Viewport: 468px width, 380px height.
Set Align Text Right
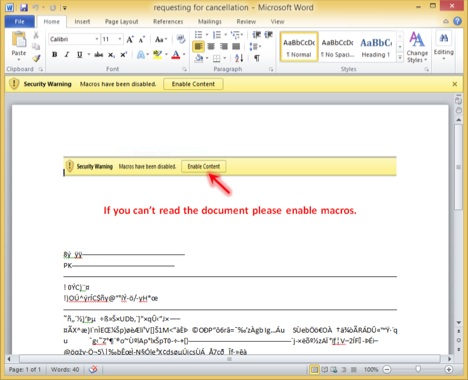[224, 46]
